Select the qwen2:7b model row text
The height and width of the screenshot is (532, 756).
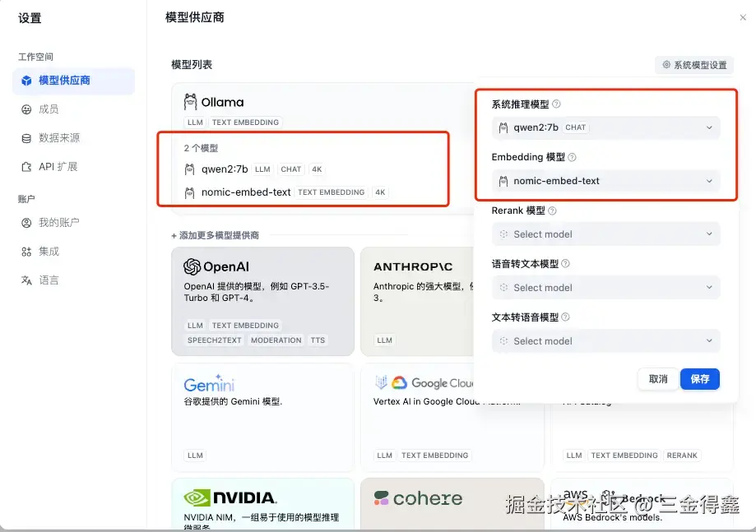pyautogui.click(x=225, y=169)
